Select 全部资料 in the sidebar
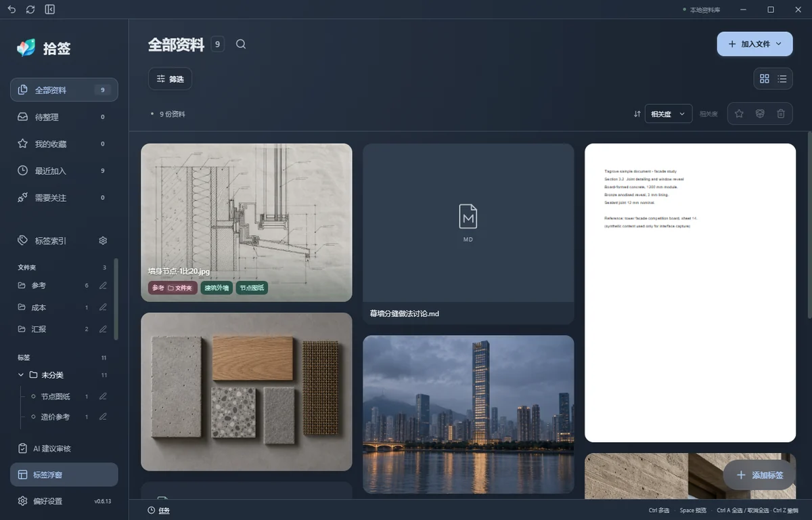Image resolution: width=812 pixels, height=520 pixels. tap(64, 90)
